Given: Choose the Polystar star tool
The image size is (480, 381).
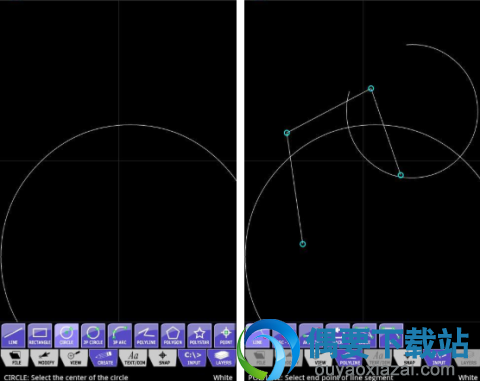Looking at the screenshot, I should tap(199, 335).
